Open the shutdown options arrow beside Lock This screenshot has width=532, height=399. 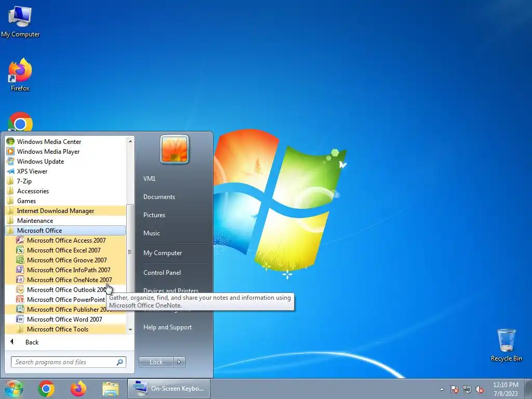(179, 362)
